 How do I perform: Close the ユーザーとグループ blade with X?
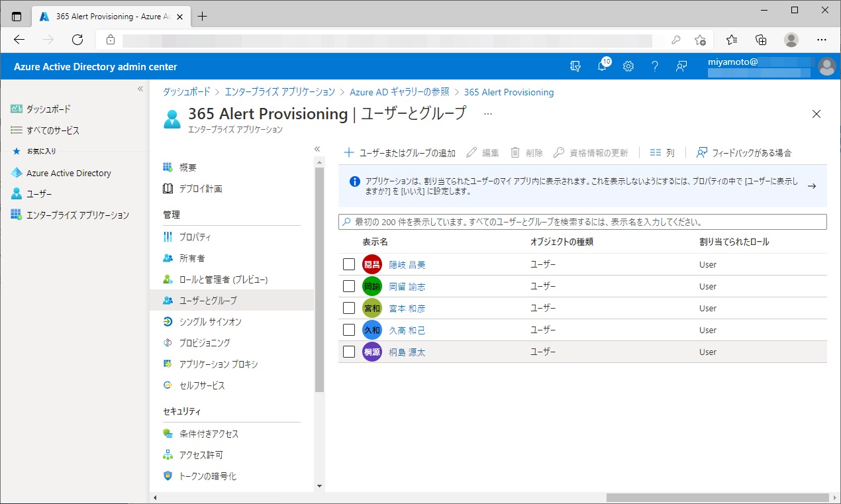tap(816, 114)
